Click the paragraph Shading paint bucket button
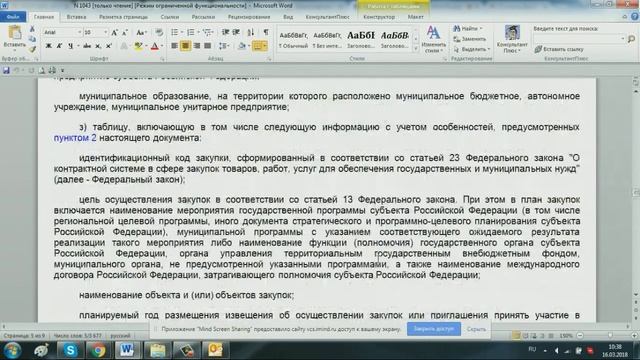This screenshot has width=640, height=360. (x=242, y=46)
